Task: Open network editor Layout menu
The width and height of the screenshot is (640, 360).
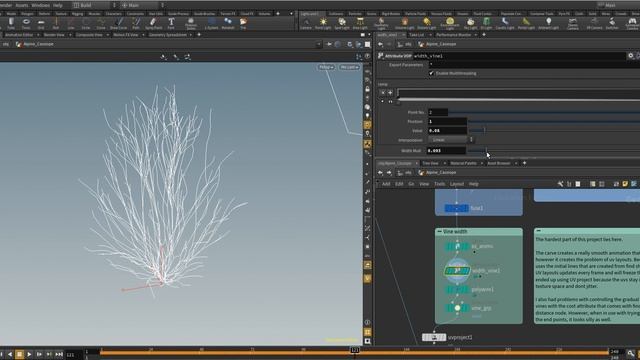Action: pos(456,184)
